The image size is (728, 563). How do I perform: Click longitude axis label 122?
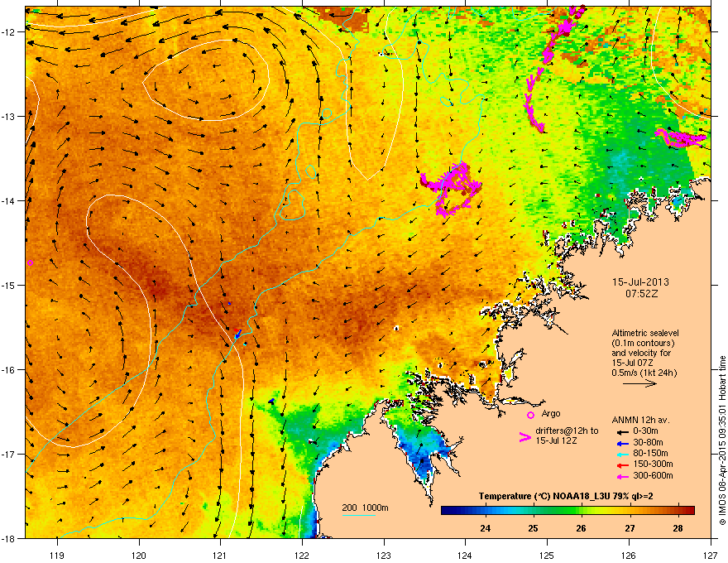[x=302, y=555]
